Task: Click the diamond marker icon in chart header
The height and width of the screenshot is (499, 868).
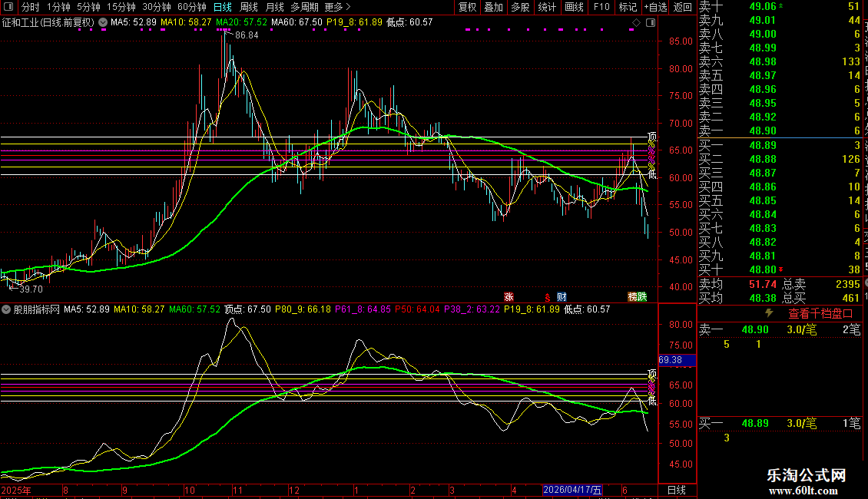Action: tap(636, 23)
